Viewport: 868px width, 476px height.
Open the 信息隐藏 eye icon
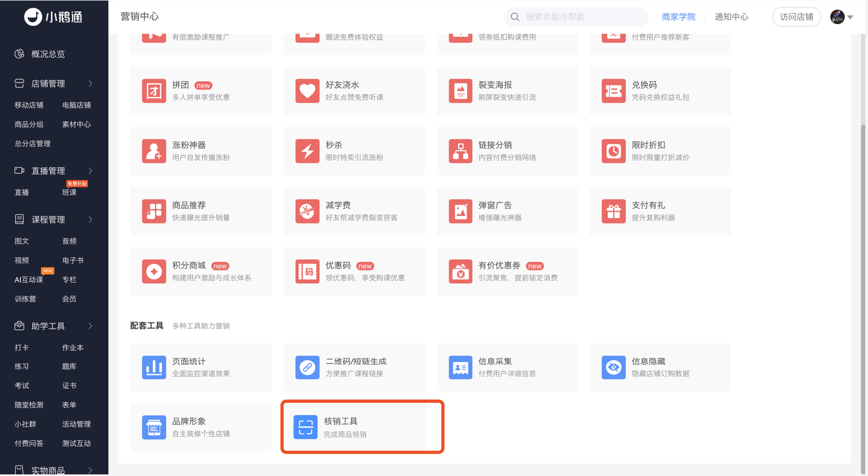click(614, 367)
